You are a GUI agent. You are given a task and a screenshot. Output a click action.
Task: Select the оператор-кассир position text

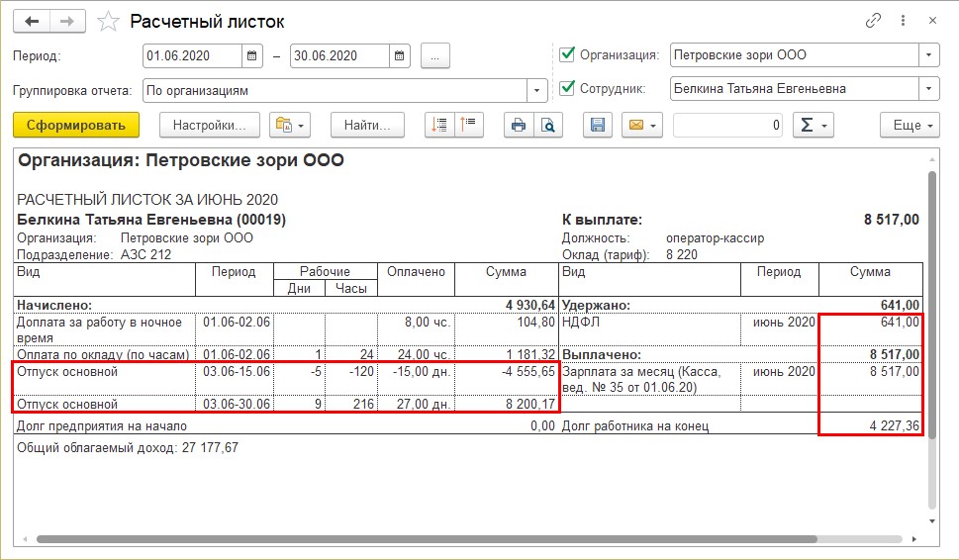tap(715, 237)
